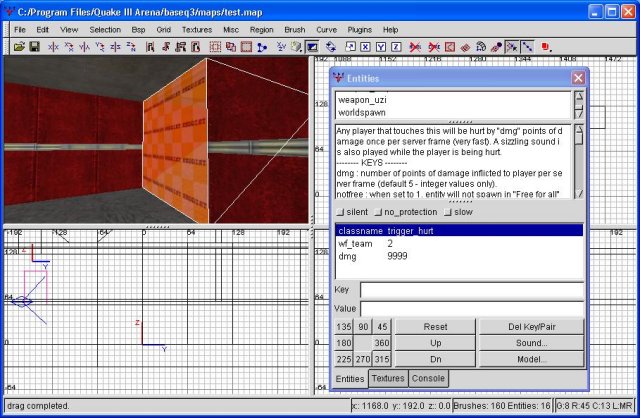Set entity angle to 270
This screenshot has width=640, height=418.
[x=363, y=359]
